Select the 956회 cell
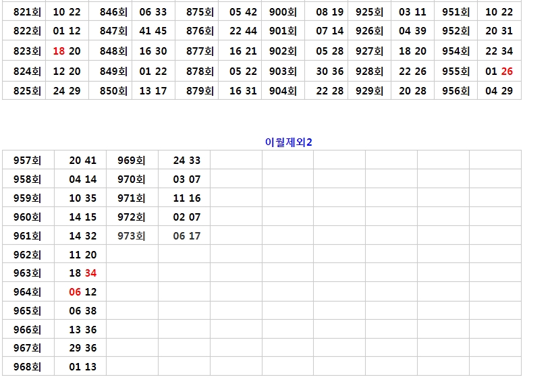The height and width of the screenshot is (392, 548). click(x=456, y=91)
